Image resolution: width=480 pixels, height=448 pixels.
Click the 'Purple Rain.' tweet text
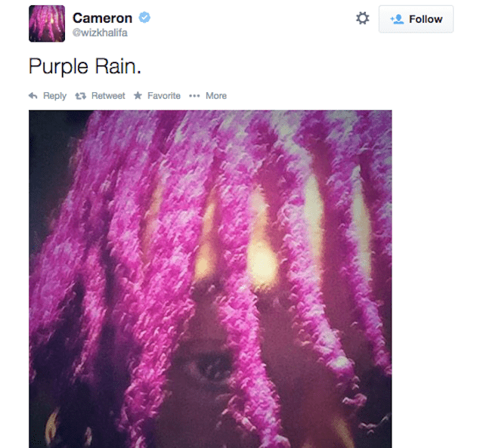point(85,66)
